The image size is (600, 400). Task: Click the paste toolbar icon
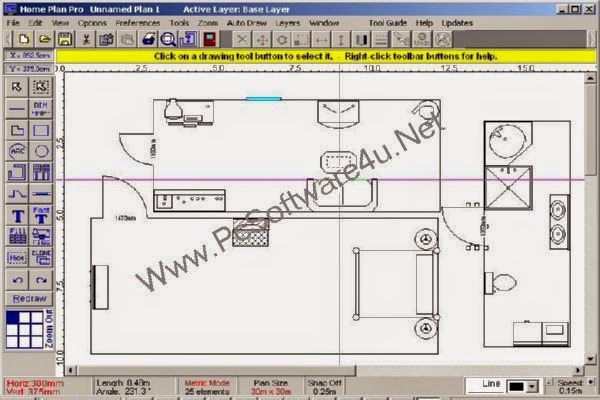(127, 39)
